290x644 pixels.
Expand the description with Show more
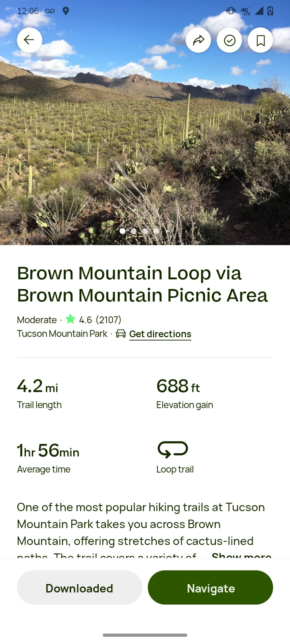(241, 556)
